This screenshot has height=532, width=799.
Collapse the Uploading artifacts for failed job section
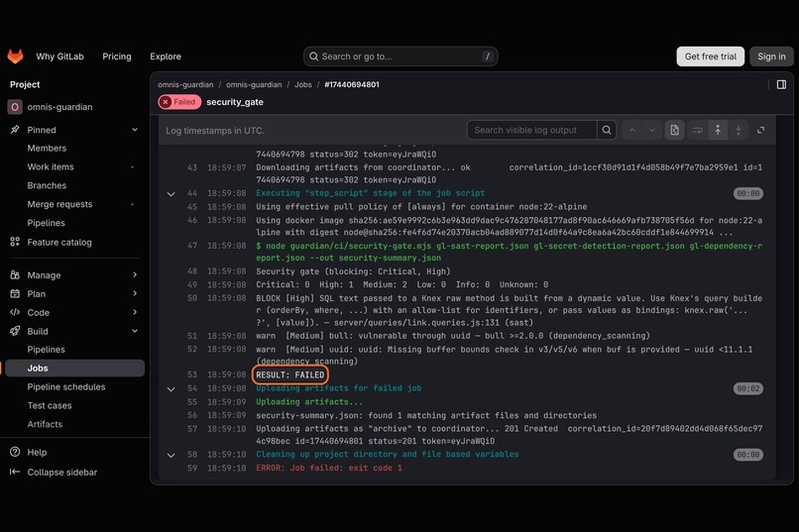tap(171, 389)
